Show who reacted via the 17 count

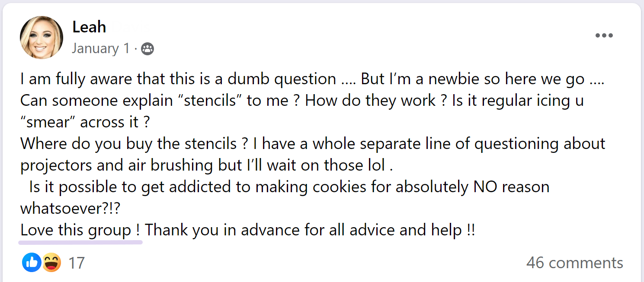pyautogui.click(x=77, y=263)
